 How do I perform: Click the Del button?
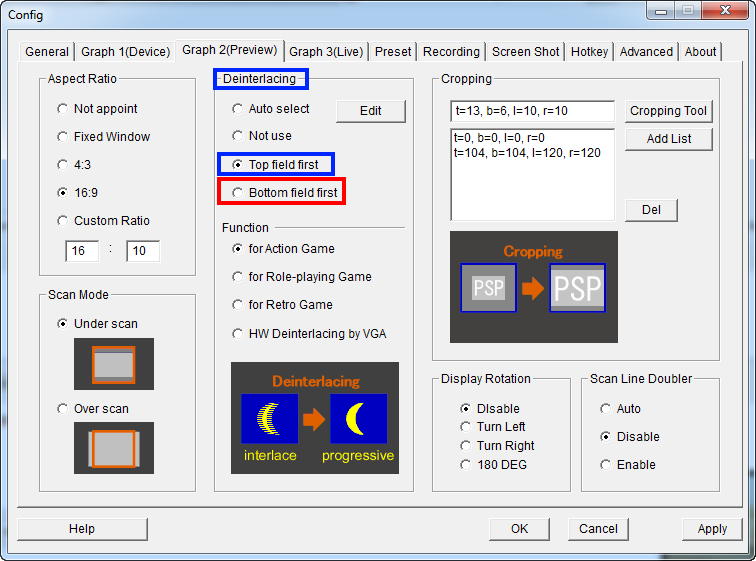[x=651, y=210]
